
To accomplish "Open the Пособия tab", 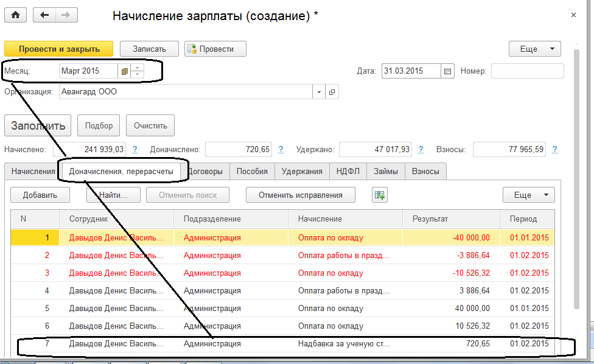I will (252, 171).
